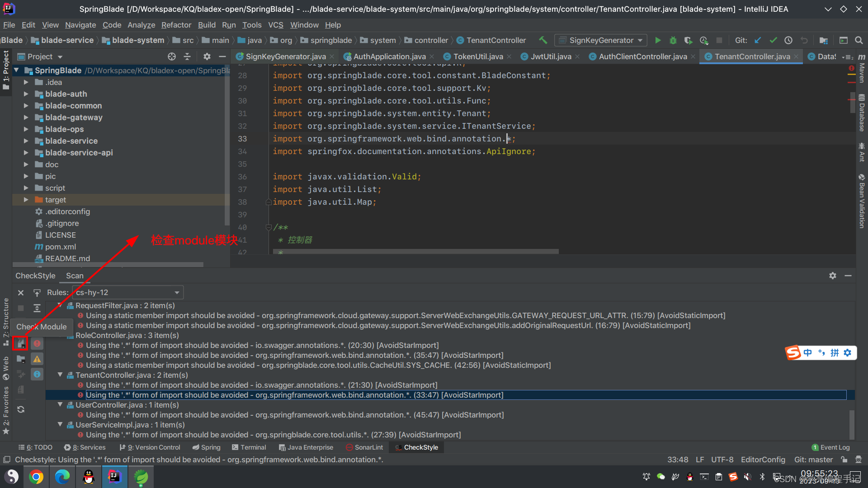Close the TenantController.java tab
Viewport: 868px width, 488px height.
pos(796,56)
